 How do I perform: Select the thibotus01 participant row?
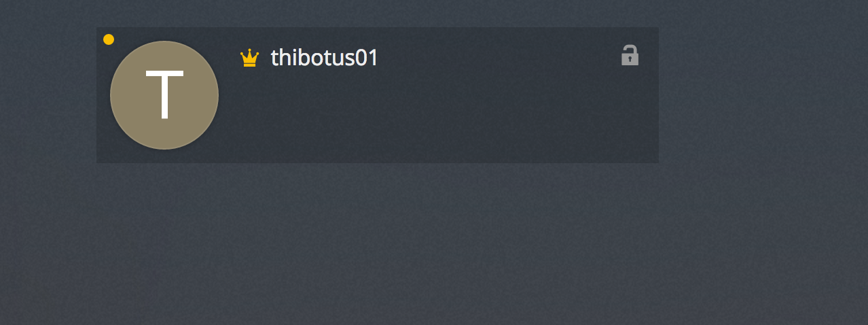(x=378, y=95)
